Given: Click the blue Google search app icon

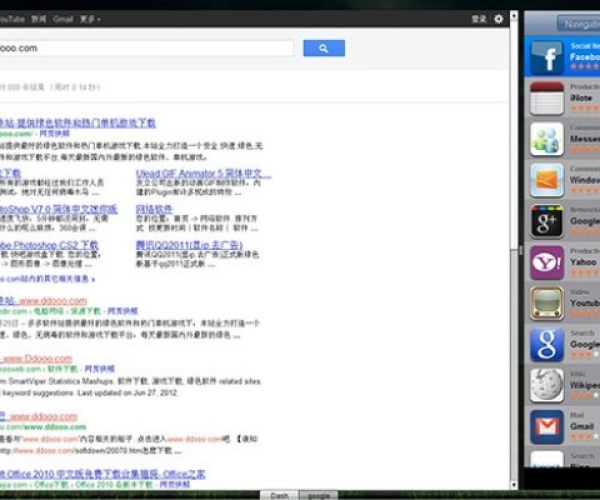Looking at the screenshot, I should (x=546, y=346).
